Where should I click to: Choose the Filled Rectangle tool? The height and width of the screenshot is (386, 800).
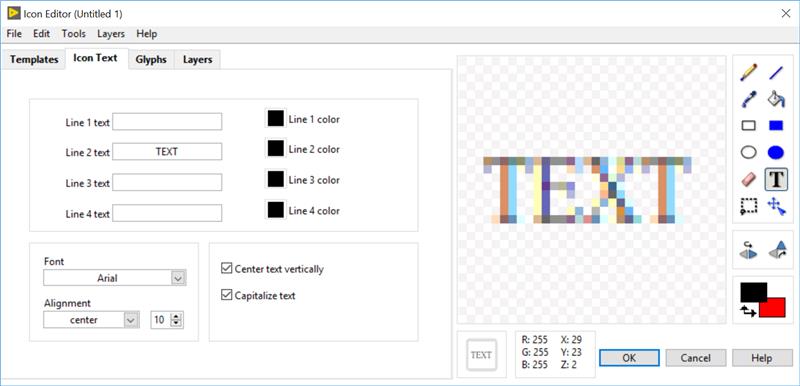pos(776,125)
